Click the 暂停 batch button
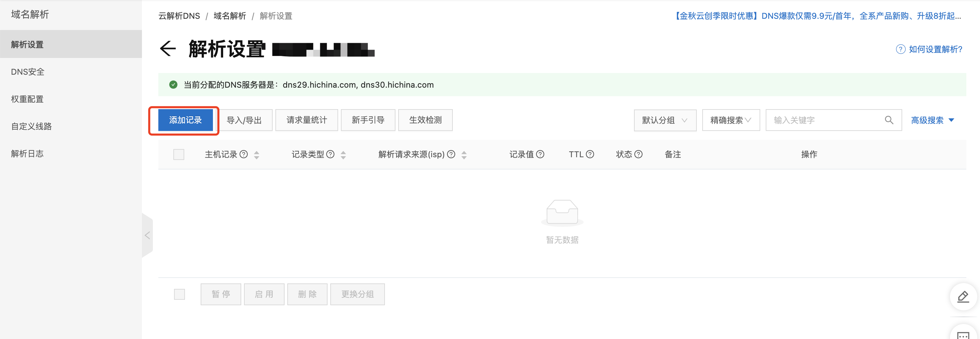 coord(221,294)
